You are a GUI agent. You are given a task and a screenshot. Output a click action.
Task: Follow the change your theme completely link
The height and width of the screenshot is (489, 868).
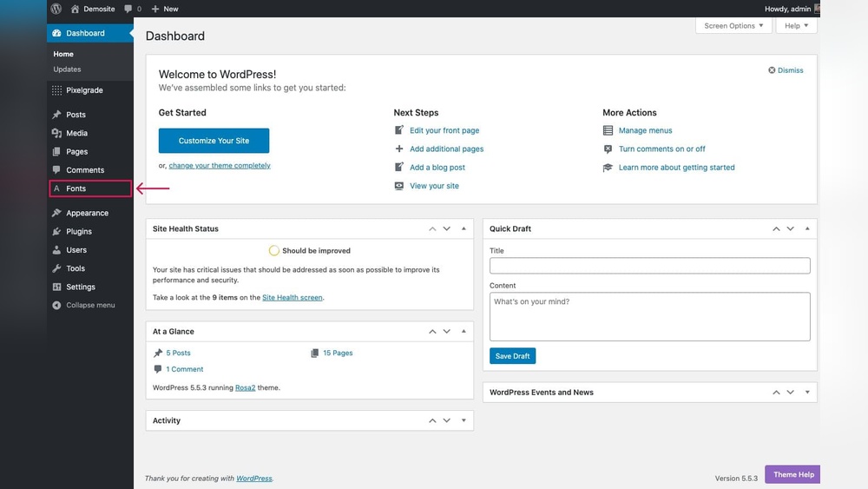220,166
